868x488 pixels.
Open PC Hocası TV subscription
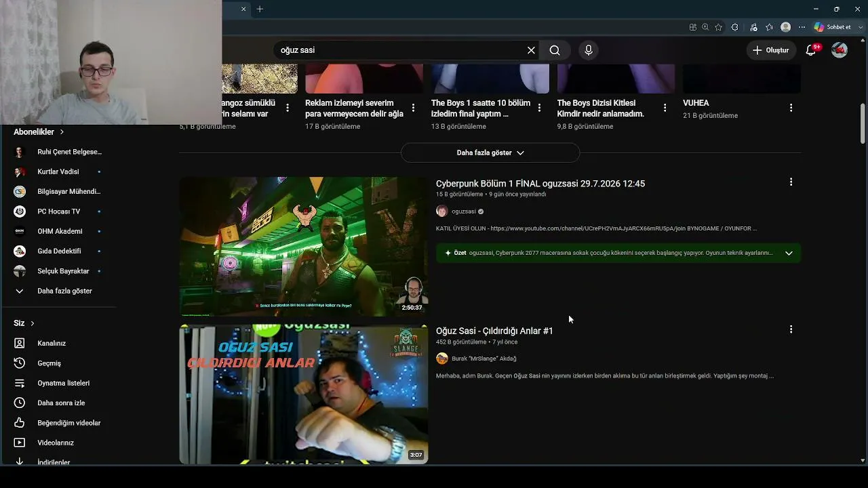tap(58, 211)
